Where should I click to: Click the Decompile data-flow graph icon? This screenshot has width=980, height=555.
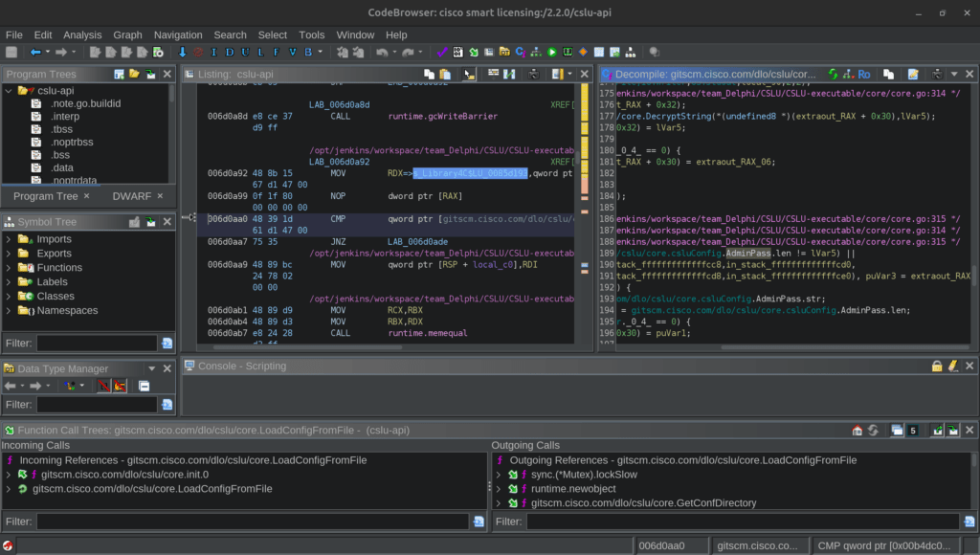(848, 75)
